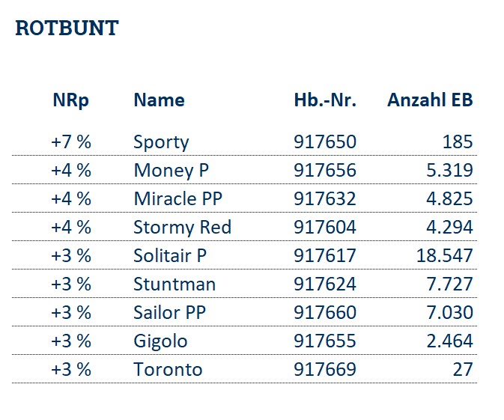Select the Gigolo name cell

(x=160, y=341)
